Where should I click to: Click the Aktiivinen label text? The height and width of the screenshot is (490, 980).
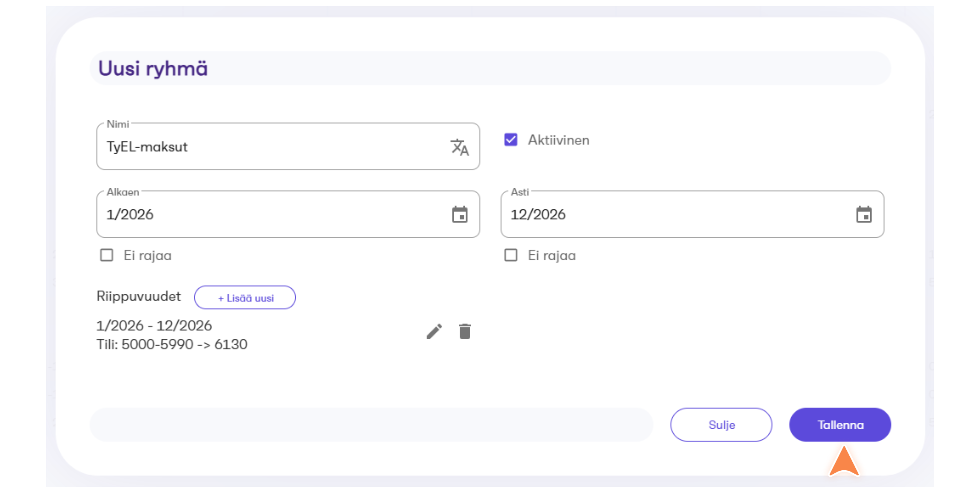click(558, 140)
